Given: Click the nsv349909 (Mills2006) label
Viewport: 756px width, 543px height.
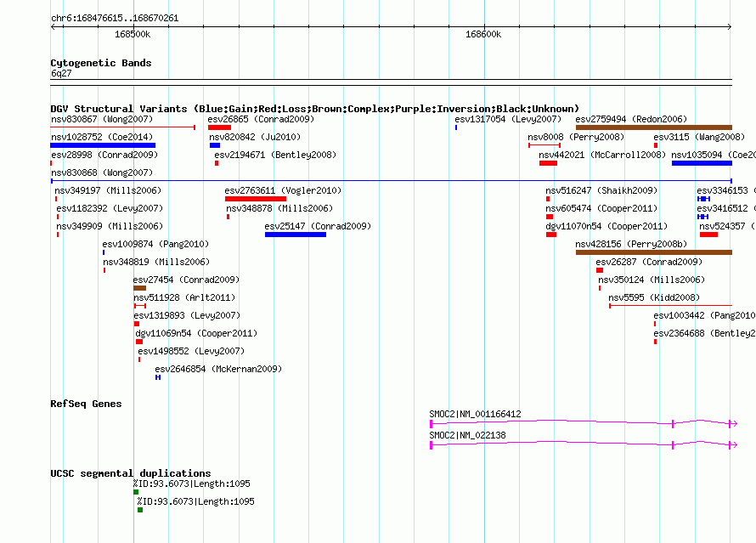Looking at the screenshot, I should click(x=110, y=226).
